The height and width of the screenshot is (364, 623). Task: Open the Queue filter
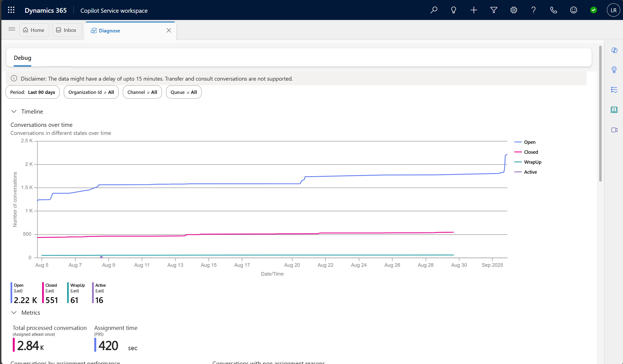184,92
